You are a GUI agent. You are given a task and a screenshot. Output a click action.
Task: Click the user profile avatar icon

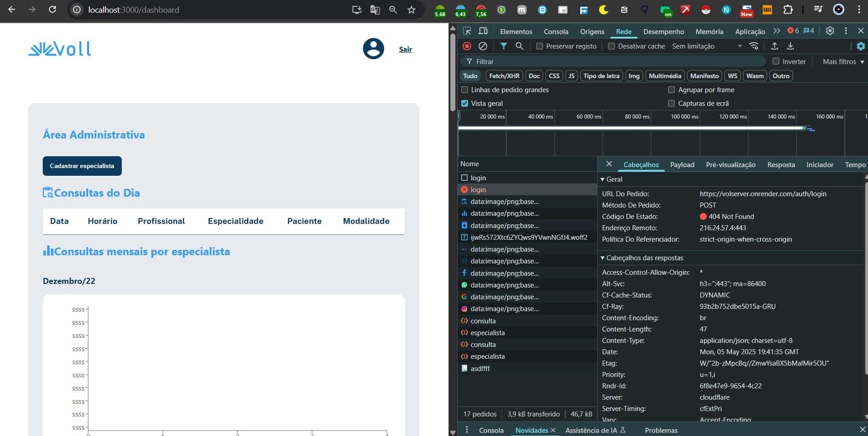point(373,49)
